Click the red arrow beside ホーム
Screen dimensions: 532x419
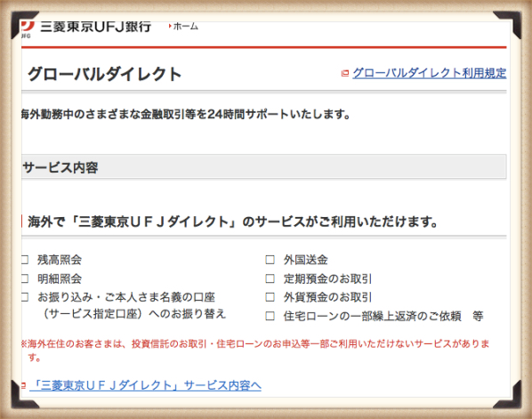pos(170,26)
